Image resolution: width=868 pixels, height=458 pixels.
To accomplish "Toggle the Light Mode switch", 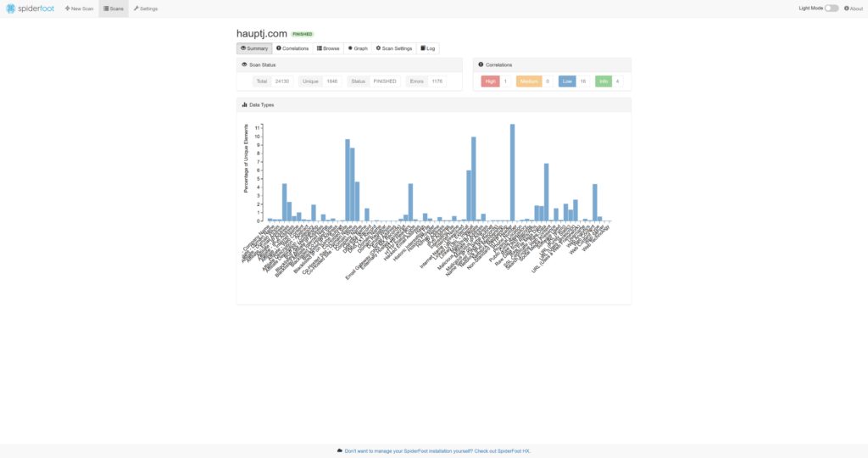I will pyautogui.click(x=832, y=8).
